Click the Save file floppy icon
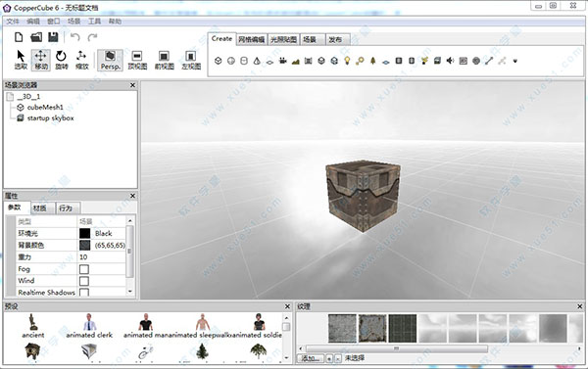The width and height of the screenshot is (588, 369). [53, 37]
